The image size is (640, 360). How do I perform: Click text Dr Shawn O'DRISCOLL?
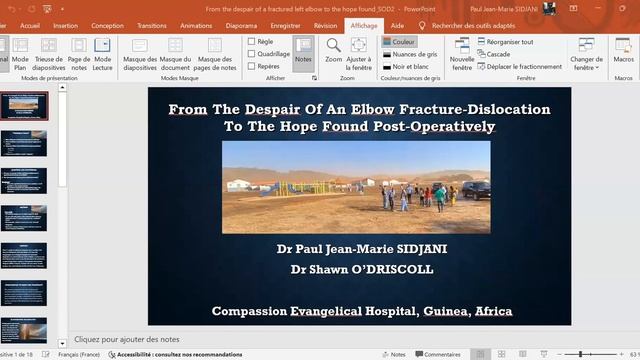point(362,269)
